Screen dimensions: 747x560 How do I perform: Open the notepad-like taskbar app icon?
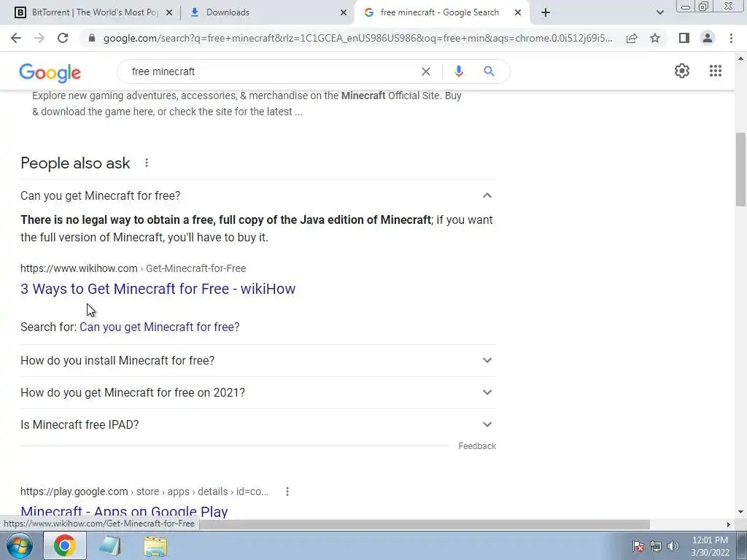click(110, 546)
